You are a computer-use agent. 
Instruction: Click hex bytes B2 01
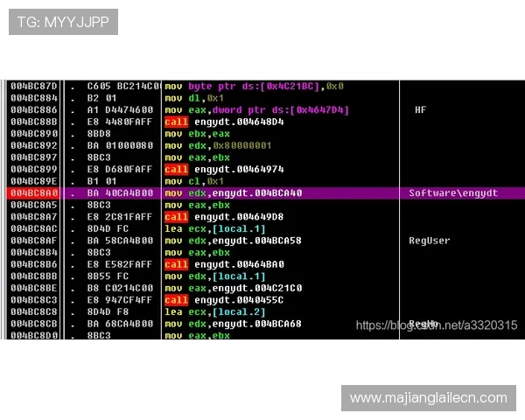point(101,98)
